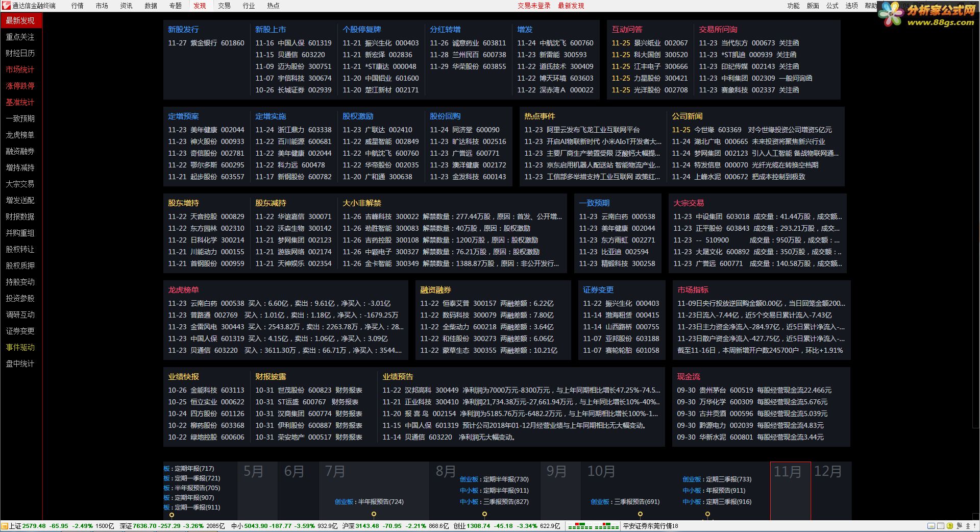Click 中国人保 601319 in 新股上市 list

click(293, 43)
